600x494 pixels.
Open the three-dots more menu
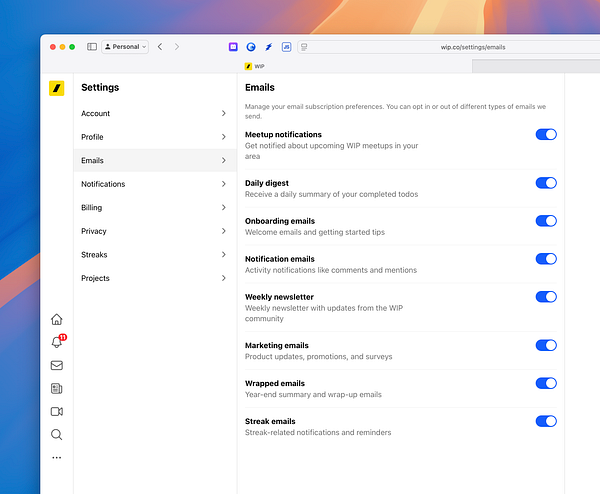57,458
